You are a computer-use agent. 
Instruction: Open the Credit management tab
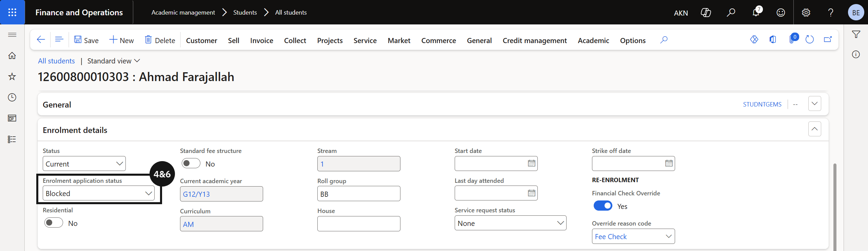click(x=535, y=40)
